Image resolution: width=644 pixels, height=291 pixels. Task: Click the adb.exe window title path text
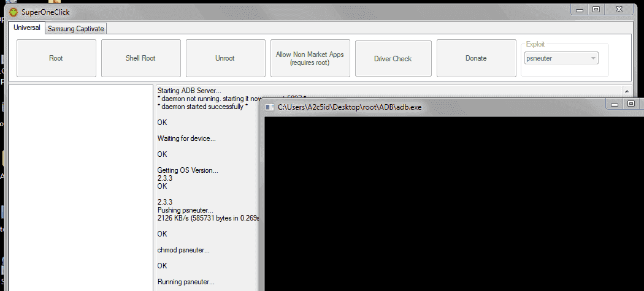(350, 108)
